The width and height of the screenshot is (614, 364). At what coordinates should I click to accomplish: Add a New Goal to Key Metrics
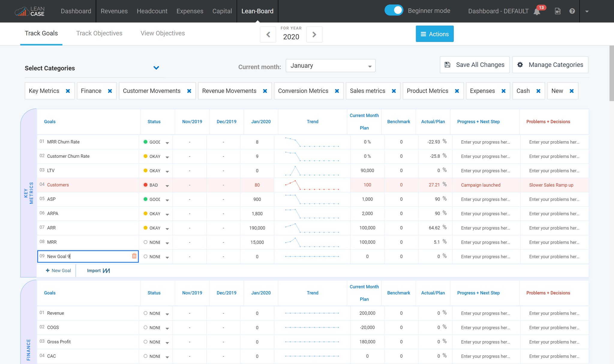[x=58, y=270]
